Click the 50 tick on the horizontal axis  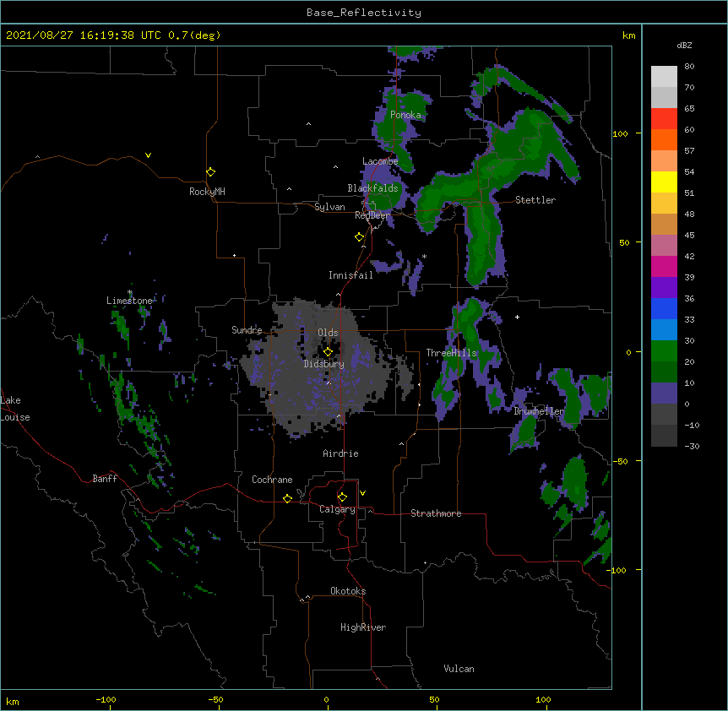[x=434, y=699]
